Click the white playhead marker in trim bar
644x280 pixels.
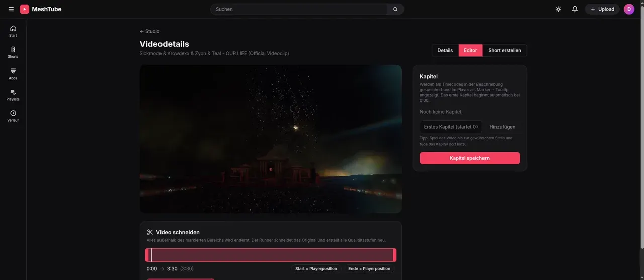click(151, 255)
